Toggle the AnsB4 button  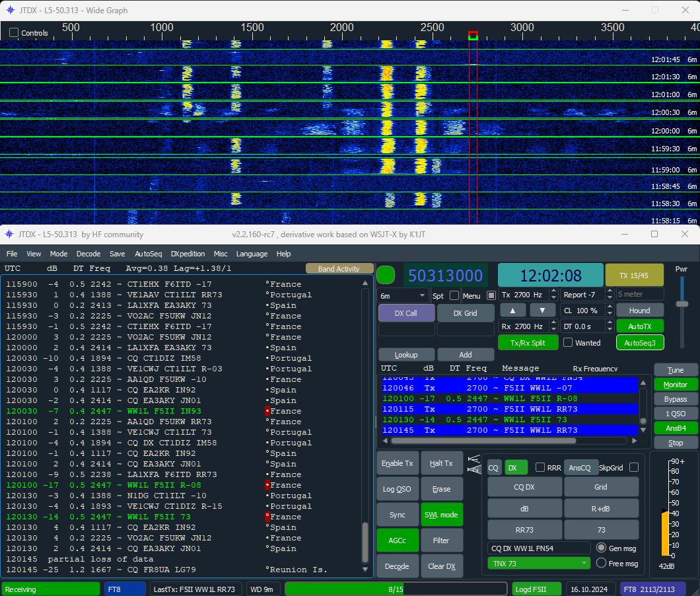[x=675, y=428]
